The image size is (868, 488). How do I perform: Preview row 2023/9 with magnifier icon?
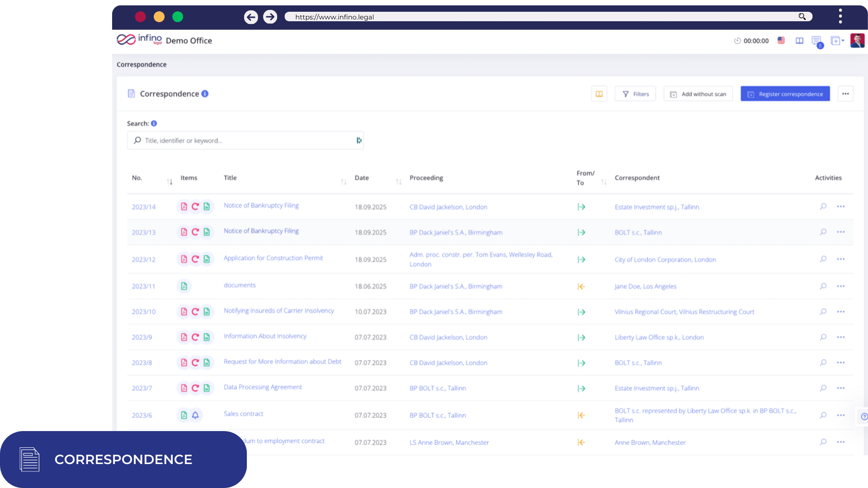823,337
